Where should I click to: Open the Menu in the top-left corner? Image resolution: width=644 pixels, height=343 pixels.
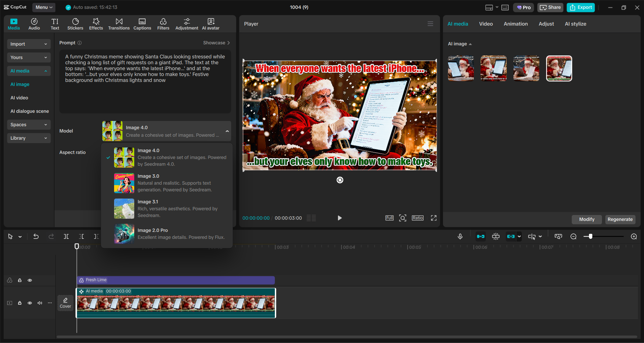click(44, 7)
